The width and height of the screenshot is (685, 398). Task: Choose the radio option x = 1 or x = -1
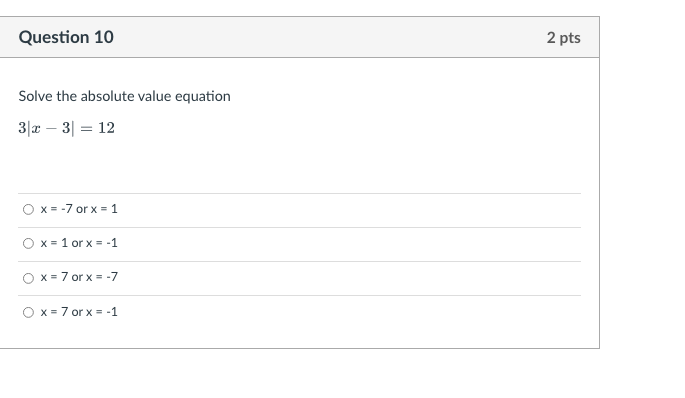28,243
